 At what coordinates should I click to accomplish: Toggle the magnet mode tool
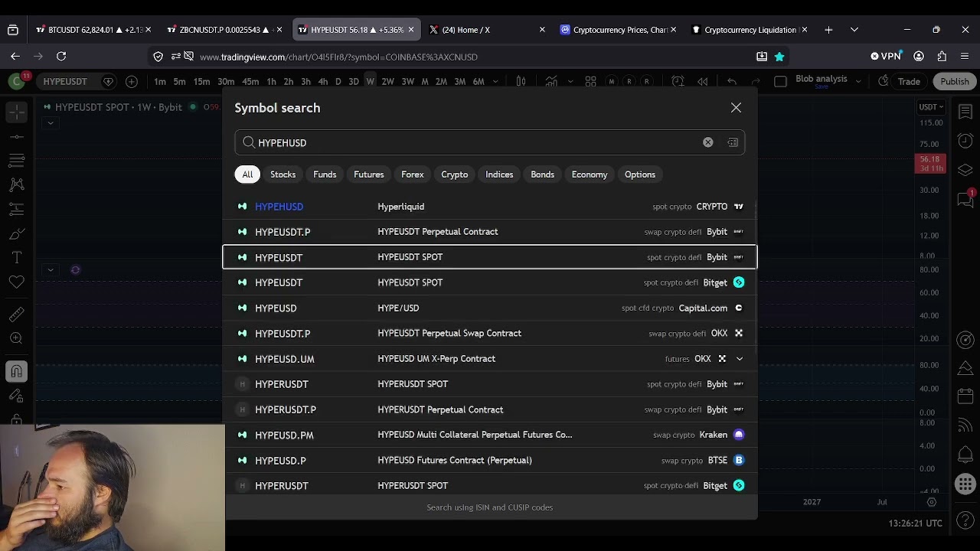pos(16,371)
